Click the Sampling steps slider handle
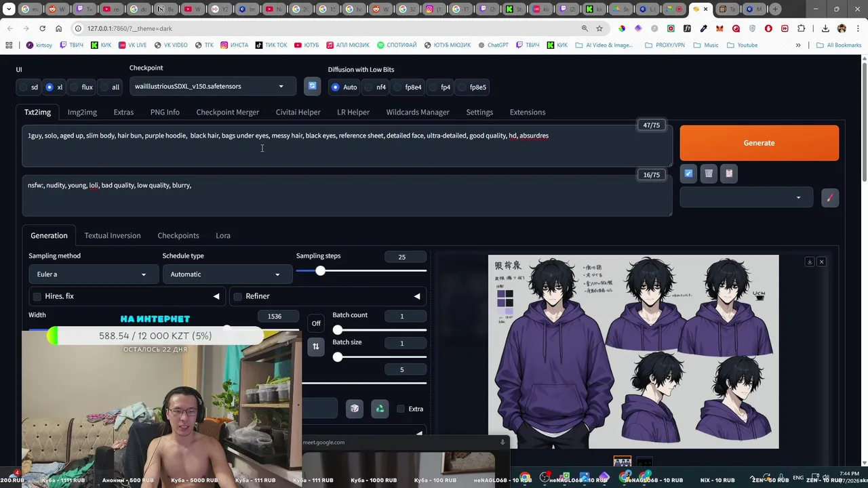This screenshot has height=488, width=868. (x=320, y=271)
